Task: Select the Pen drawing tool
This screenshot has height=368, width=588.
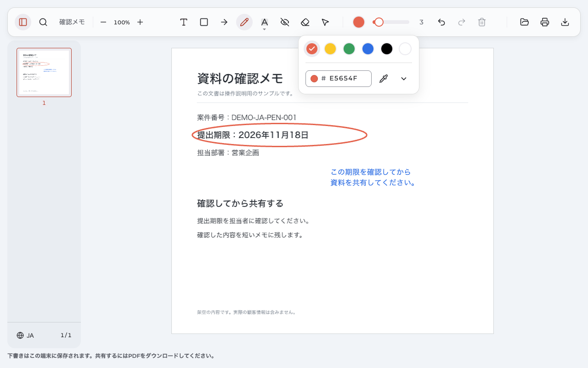Action: coord(244,22)
